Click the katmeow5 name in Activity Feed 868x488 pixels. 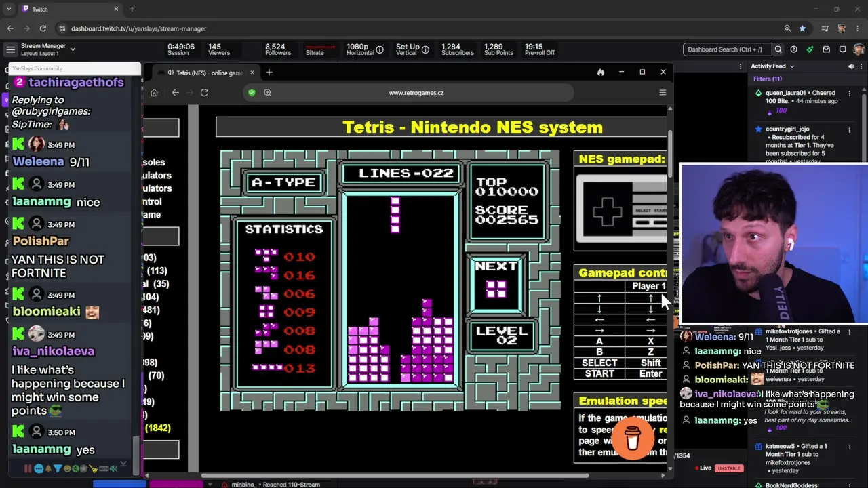coord(780,447)
